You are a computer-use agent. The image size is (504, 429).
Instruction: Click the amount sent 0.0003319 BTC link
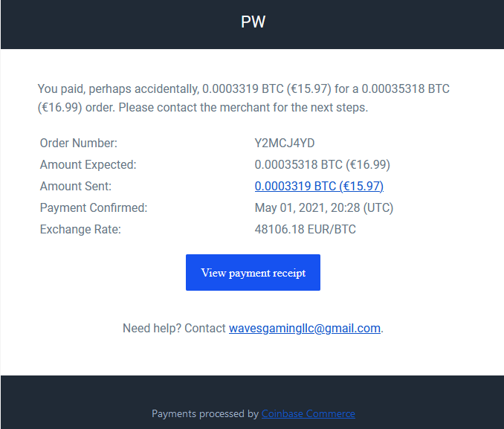(319, 186)
